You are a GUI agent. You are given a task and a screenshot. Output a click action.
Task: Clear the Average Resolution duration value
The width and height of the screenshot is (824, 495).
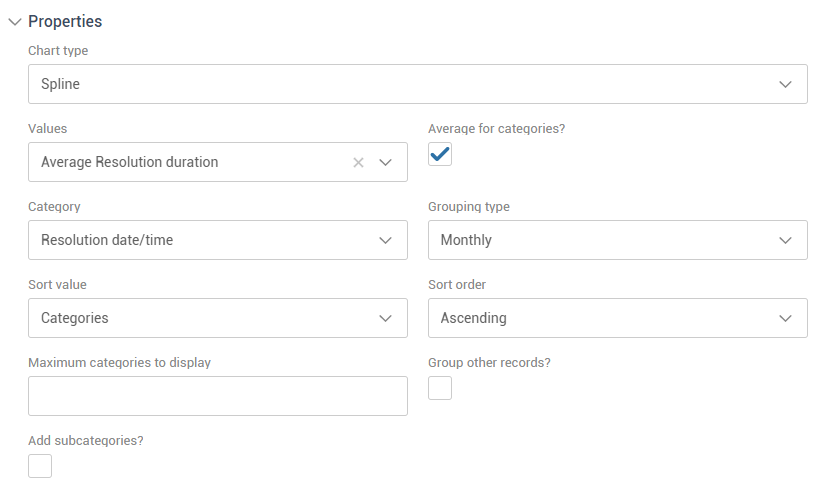(x=358, y=162)
